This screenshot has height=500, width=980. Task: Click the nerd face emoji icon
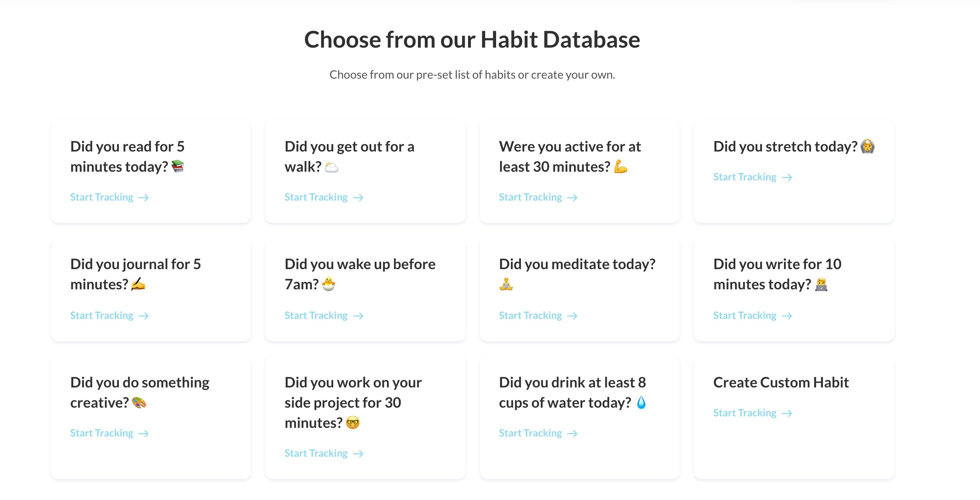coord(353,423)
